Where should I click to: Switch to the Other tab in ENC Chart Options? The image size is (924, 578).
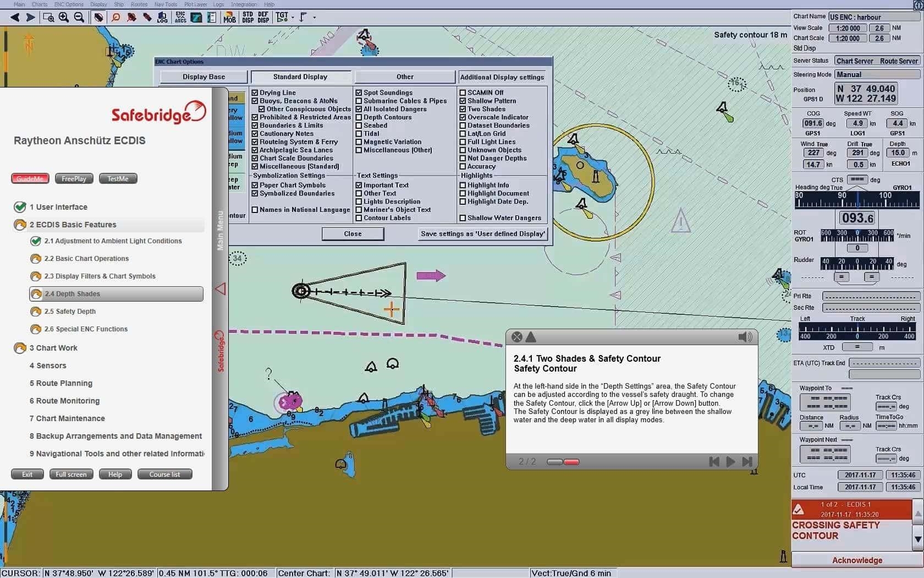[404, 77]
